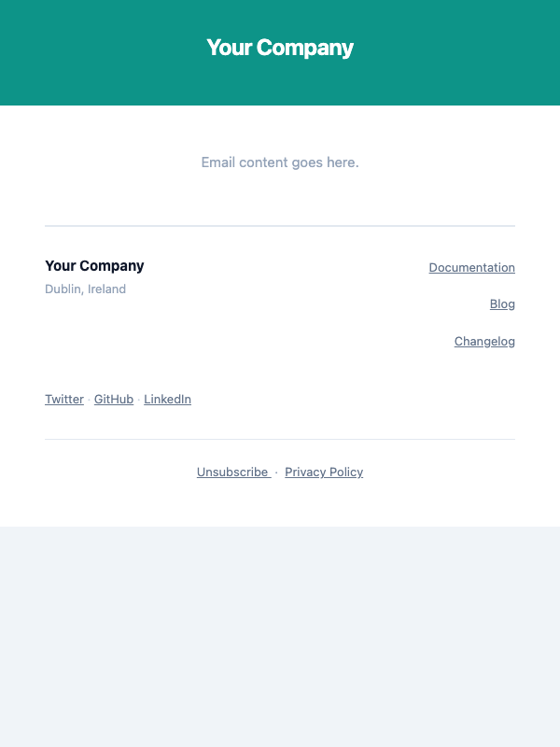Open the Documentation link
Viewport: 560px width, 747px height.
point(471,267)
